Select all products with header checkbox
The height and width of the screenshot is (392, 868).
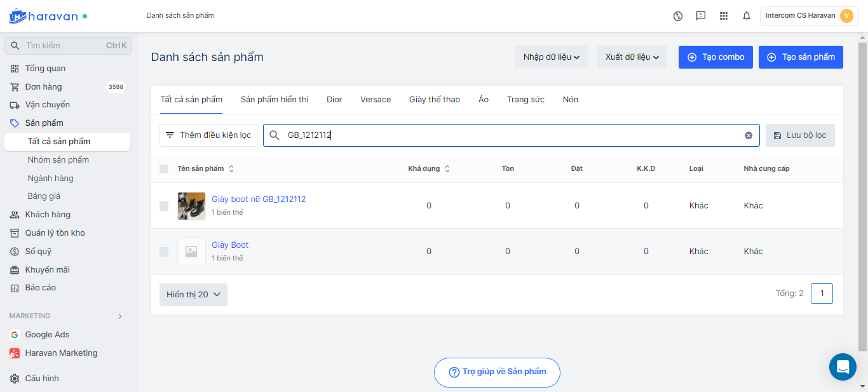pyautogui.click(x=164, y=169)
